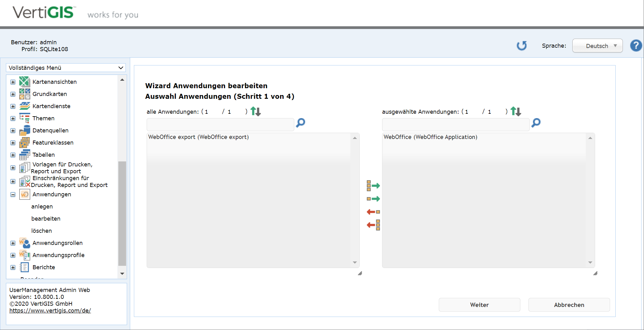Viewport: 644px width, 330px height.
Task: Click the ausgewählte Anwendungen search field
Action: (456, 124)
